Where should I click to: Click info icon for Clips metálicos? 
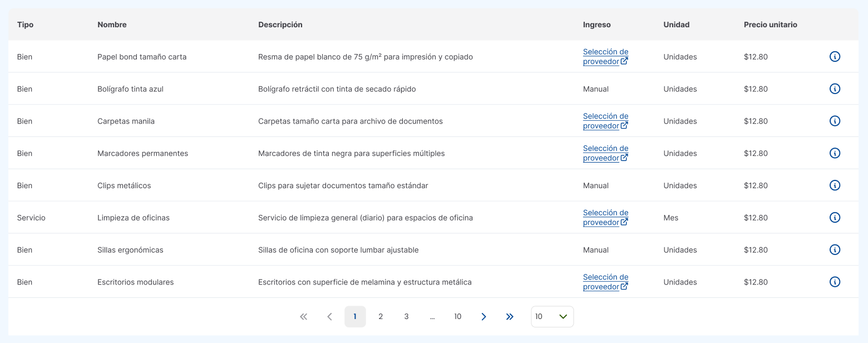click(x=835, y=185)
